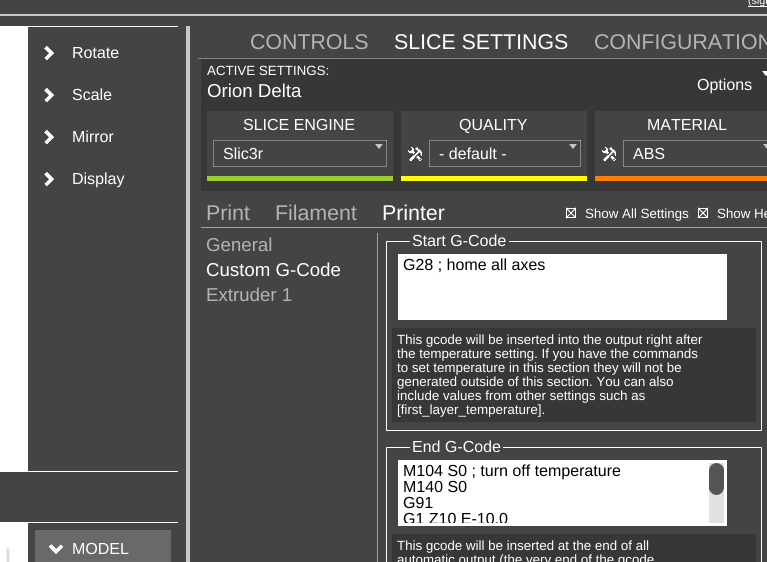Click inside the Start G-Code text field
Image resolution: width=767 pixels, height=562 pixels.
click(x=561, y=288)
